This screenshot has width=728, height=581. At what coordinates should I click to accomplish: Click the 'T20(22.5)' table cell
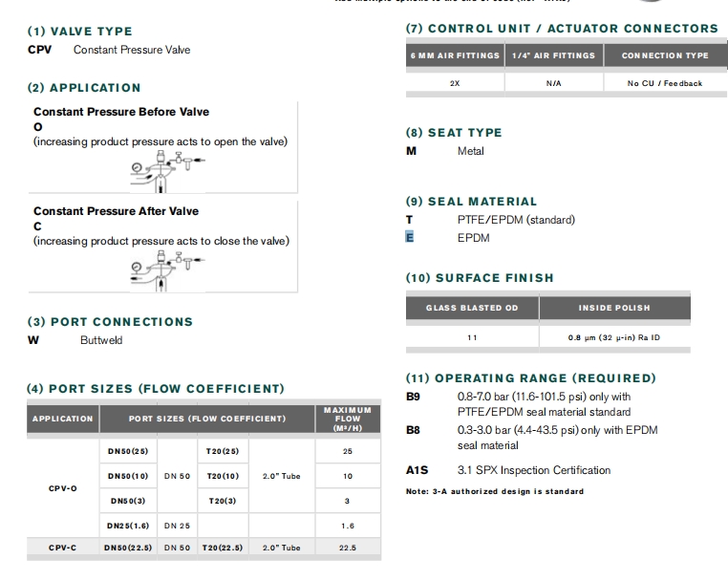(223, 548)
